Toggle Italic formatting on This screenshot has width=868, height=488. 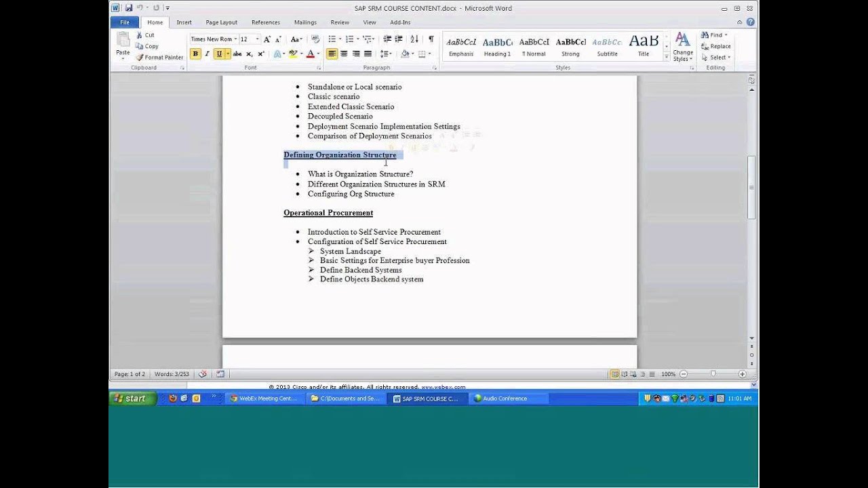point(207,54)
